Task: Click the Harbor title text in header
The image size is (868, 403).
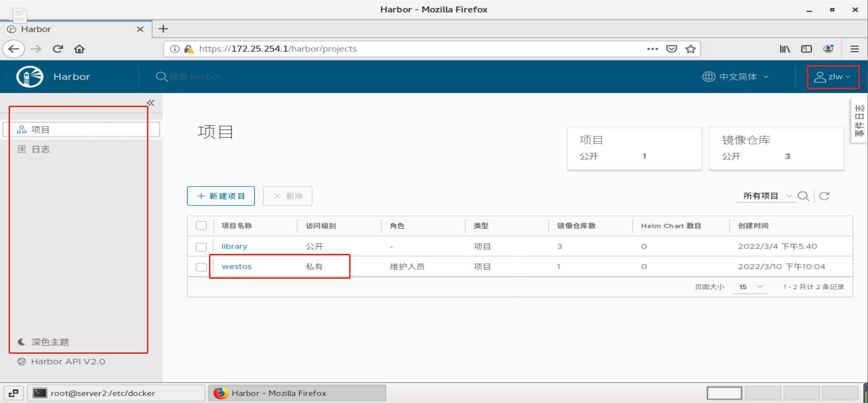Action: click(71, 77)
